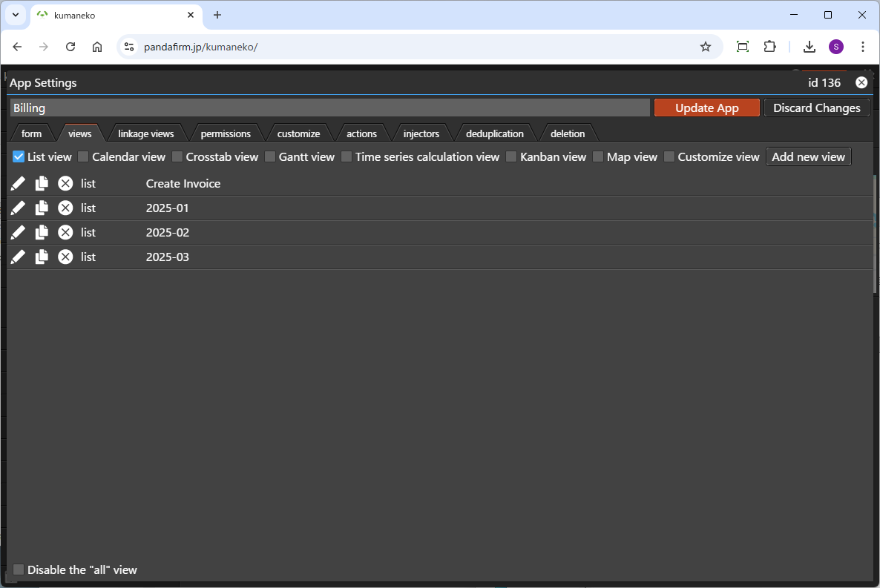
Task: Check Disable the "all" view option
Action: pyautogui.click(x=19, y=570)
